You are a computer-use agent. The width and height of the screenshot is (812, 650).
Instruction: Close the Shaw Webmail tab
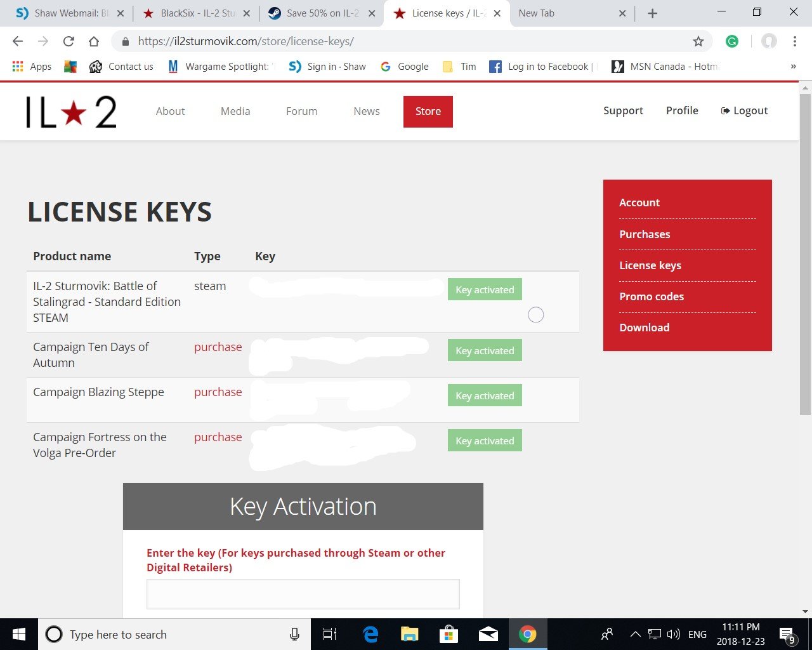pos(121,13)
